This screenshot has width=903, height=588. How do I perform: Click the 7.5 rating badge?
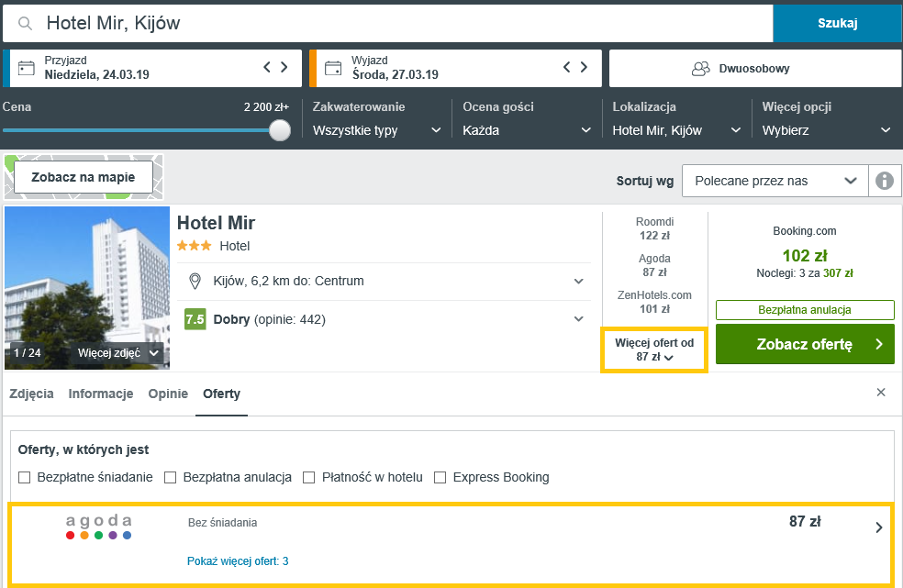(x=195, y=319)
